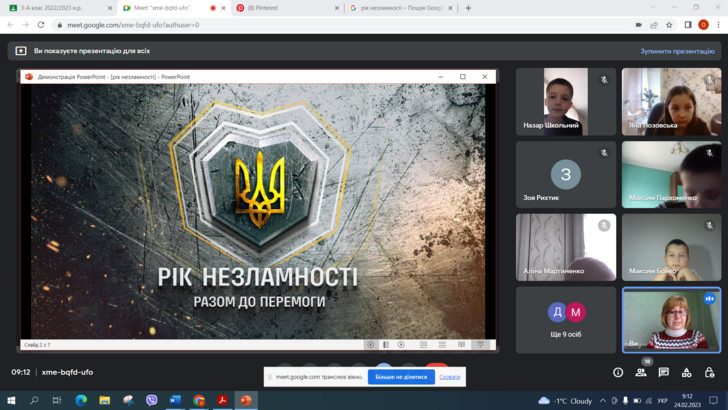Open tab search chevron in Chrome
Screen dimensions: 728x410
point(653,7)
